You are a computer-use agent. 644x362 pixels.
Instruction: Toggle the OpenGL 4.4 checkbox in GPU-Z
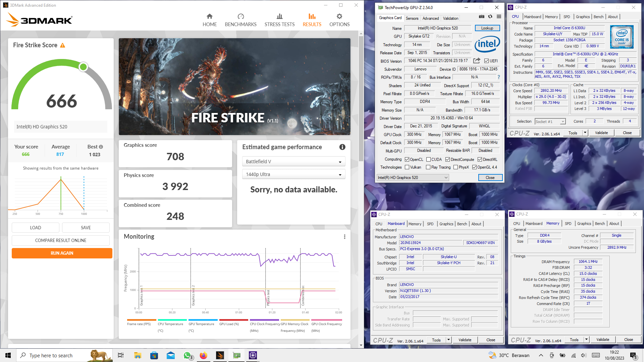(474, 167)
